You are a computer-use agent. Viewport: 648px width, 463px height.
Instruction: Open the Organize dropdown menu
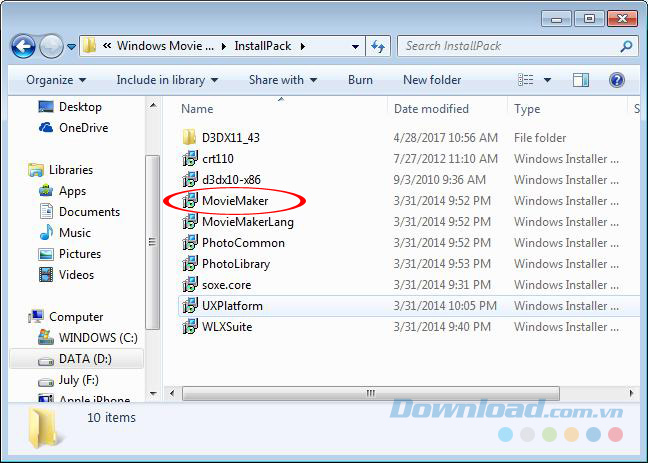56,80
